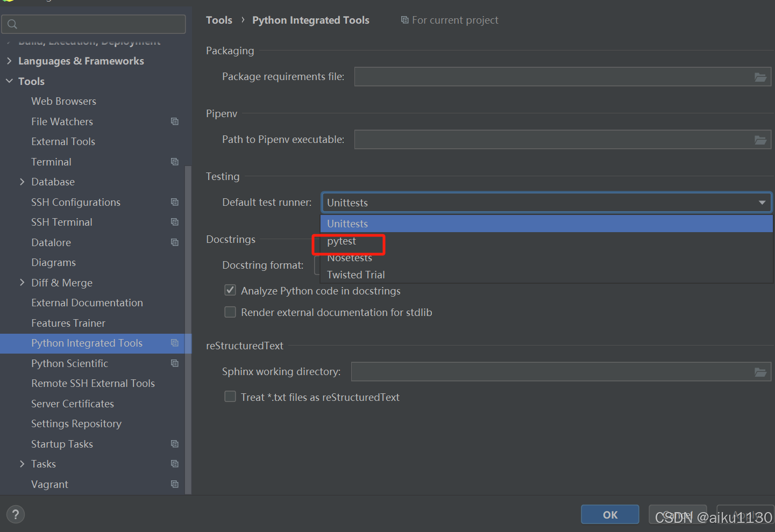The height and width of the screenshot is (532, 775).
Task: Open Settings Repository page
Action: tap(76, 423)
